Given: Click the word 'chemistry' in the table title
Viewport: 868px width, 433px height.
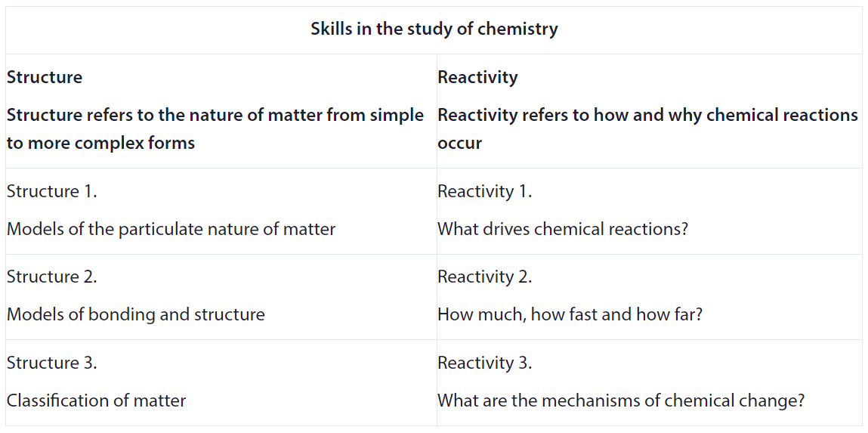Looking at the screenshot, I should [519, 29].
